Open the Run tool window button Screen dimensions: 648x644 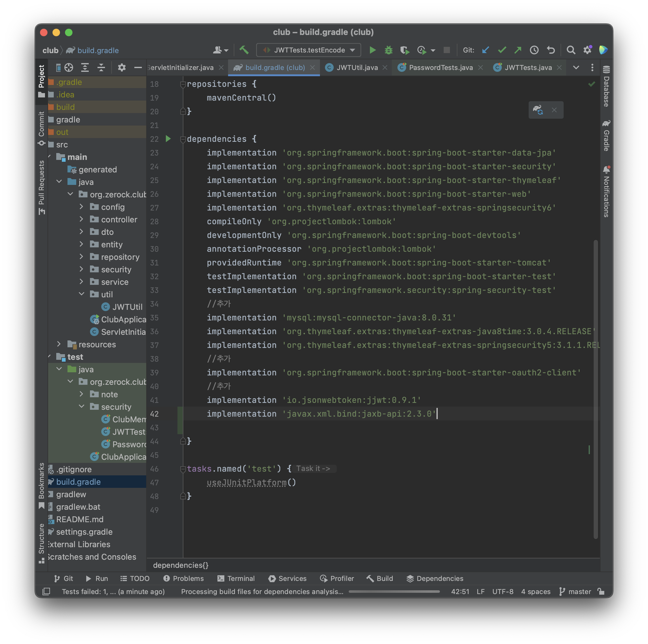click(97, 579)
